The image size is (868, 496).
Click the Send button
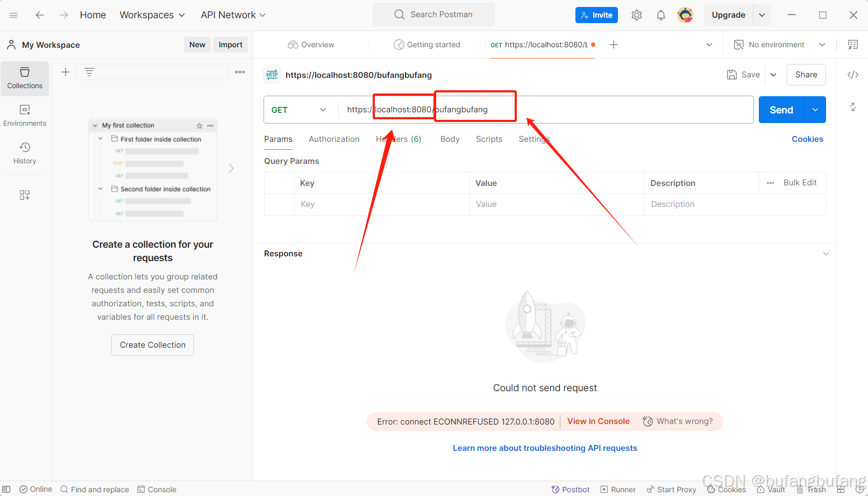pos(781,110)
